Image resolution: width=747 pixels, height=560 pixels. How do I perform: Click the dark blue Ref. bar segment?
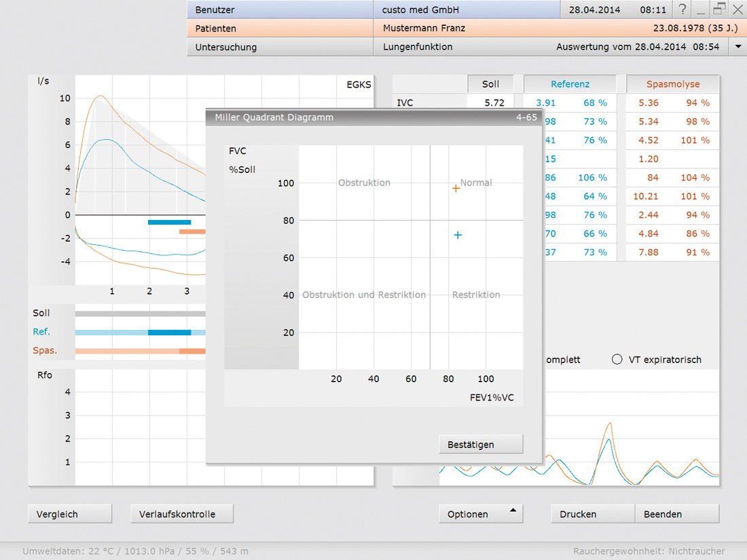(169, 333)
